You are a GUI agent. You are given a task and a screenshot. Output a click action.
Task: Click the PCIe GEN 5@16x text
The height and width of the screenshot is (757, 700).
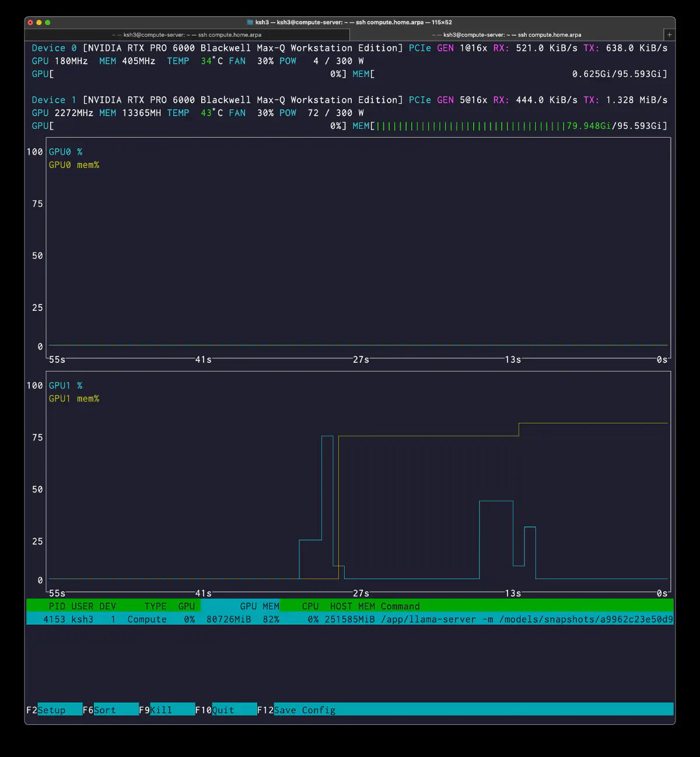tap(448, 100)
